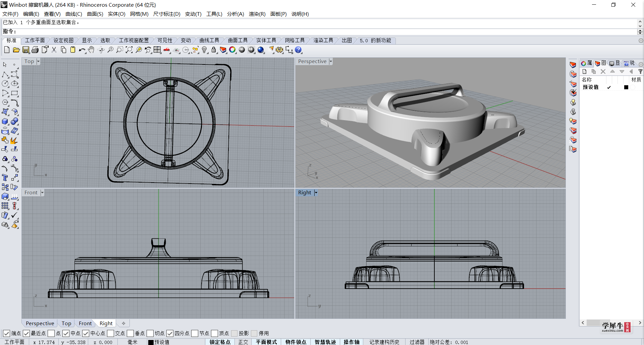Viewport: 644px width, 345px height.
Task: Toggle 平面模式 Planar in status bar
Action: click(x=266, y=342)
